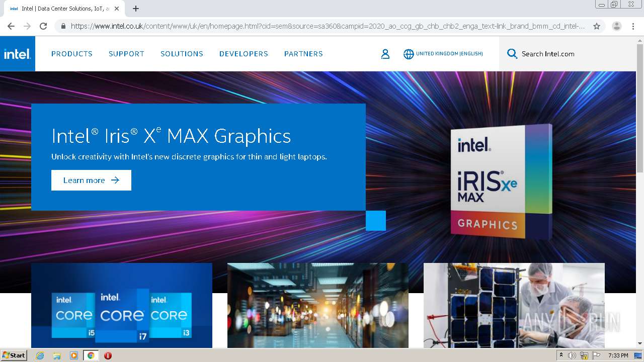Click the show desktop icon in tray

point(638,355)
